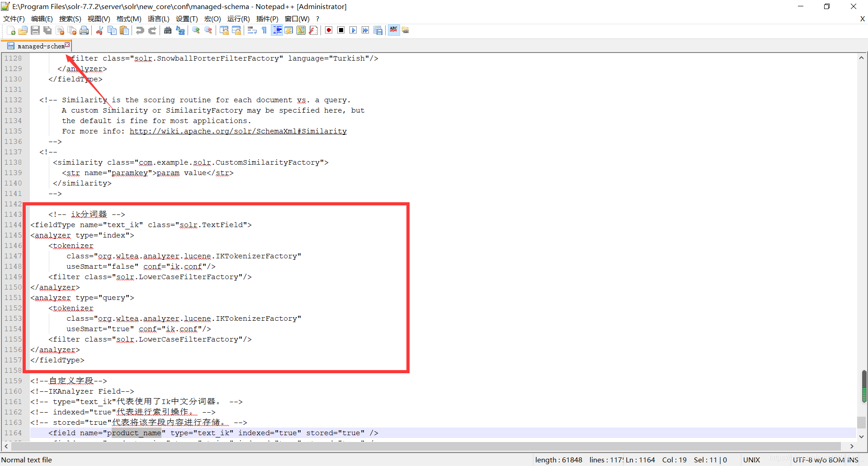Start macro recording with red dot
This screenshot has height=466, width=868.
[x=329, y=30]
